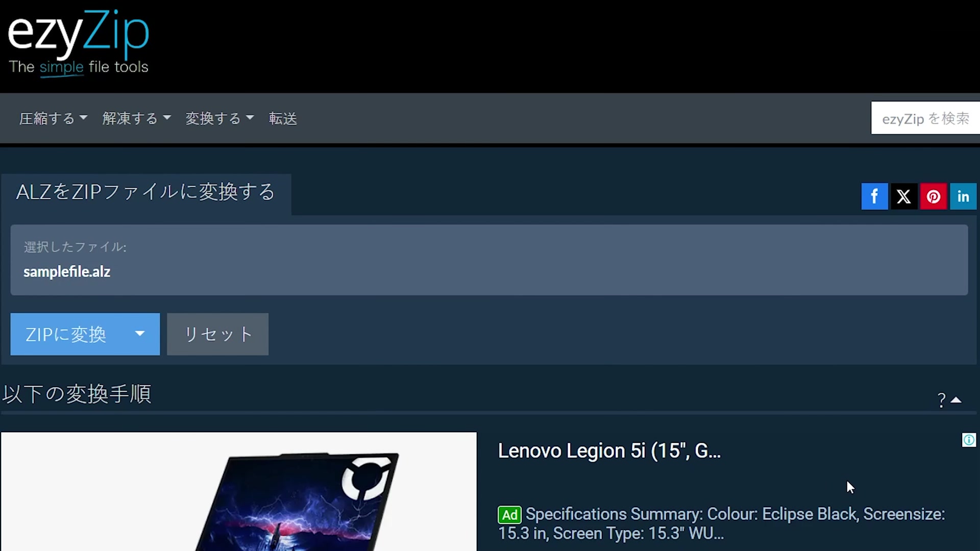This screenshot has height=551, width=980.
Task: Click the ZIPに変換 button
Action: click(66, 334)
